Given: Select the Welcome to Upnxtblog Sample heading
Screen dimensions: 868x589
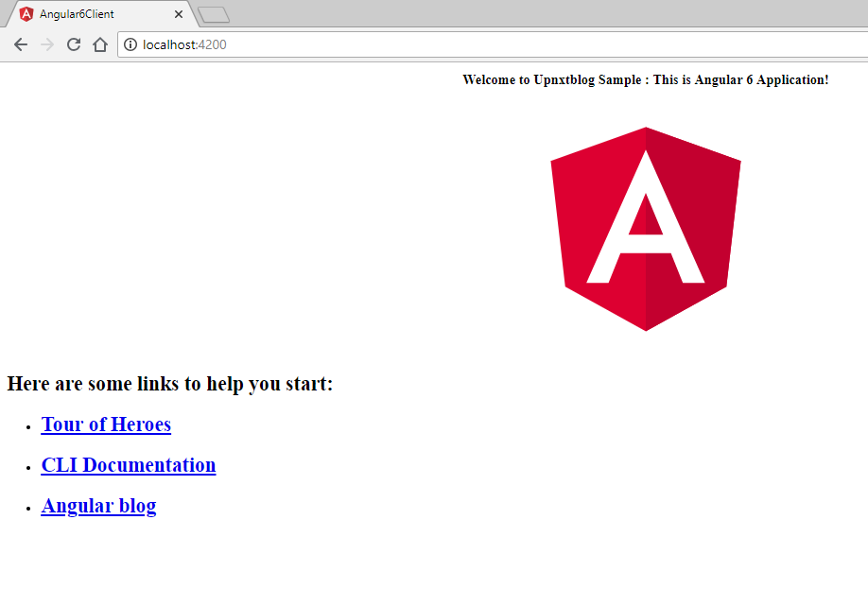Looking at the screenshot, I should tap(646, 79).
